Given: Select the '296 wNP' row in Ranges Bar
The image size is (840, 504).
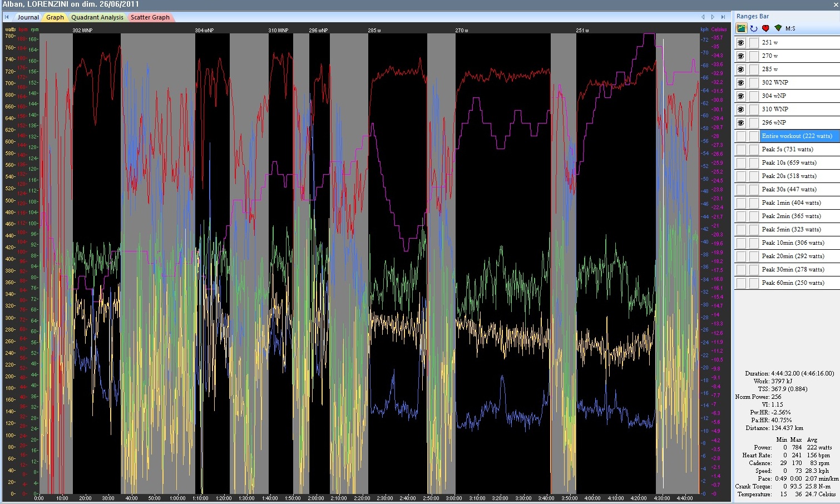Looking at the screenshot, I should tap(800, 122).
